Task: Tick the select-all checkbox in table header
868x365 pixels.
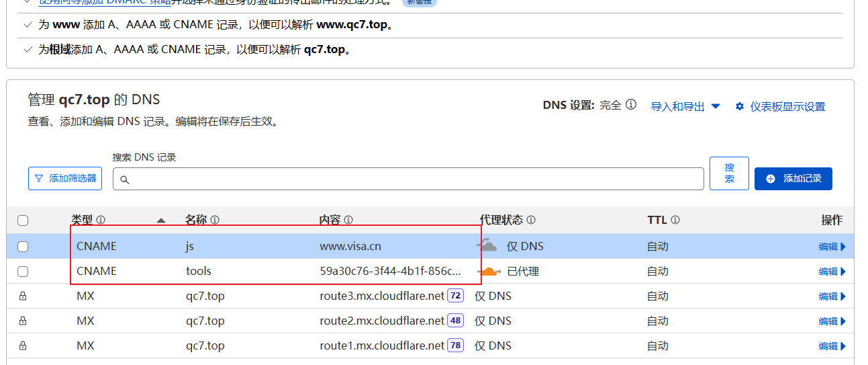Action: 23,220
